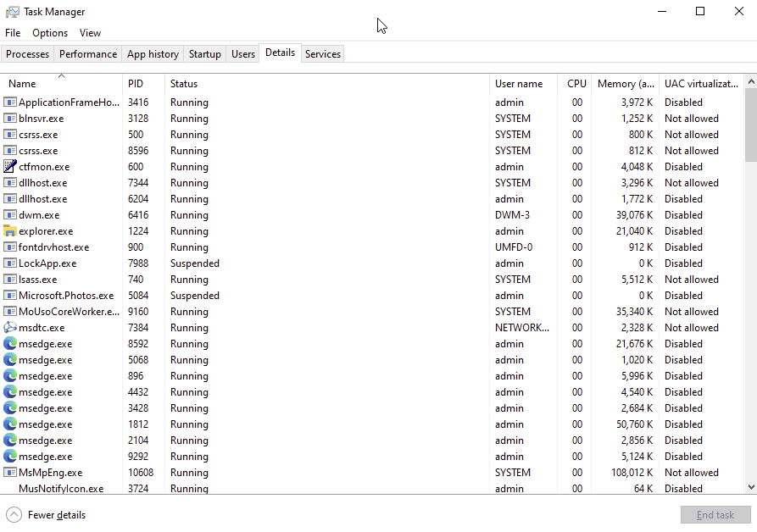This screenshot has height=532, width=757.
Task: Open the File menu
Action: coord(13,33)
